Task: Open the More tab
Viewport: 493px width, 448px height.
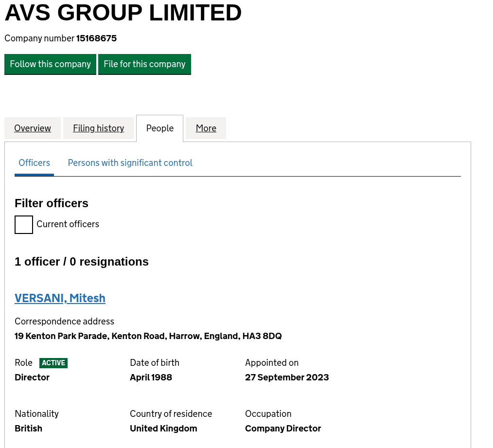Action: point(206,128)
